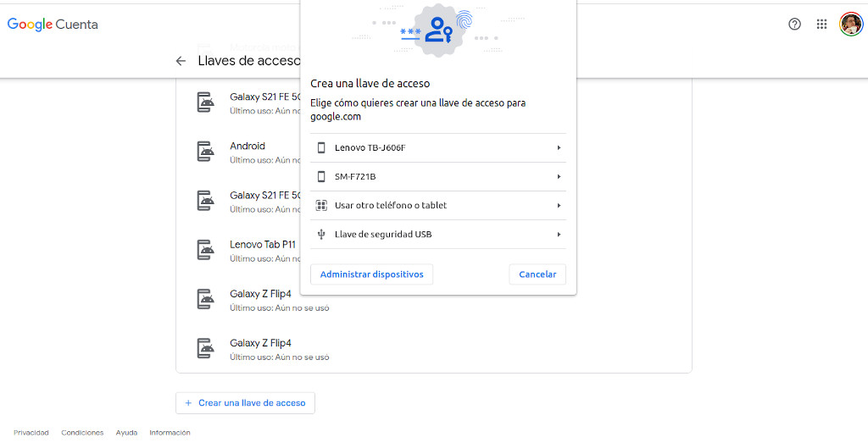868x443 pixels.
Task: Open the Google apps grid
Action: (821, 24)
